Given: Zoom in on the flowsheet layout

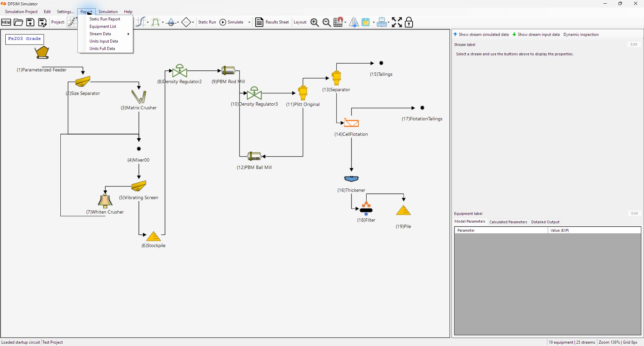Looking at the screenshot, I should coord(314,22).
